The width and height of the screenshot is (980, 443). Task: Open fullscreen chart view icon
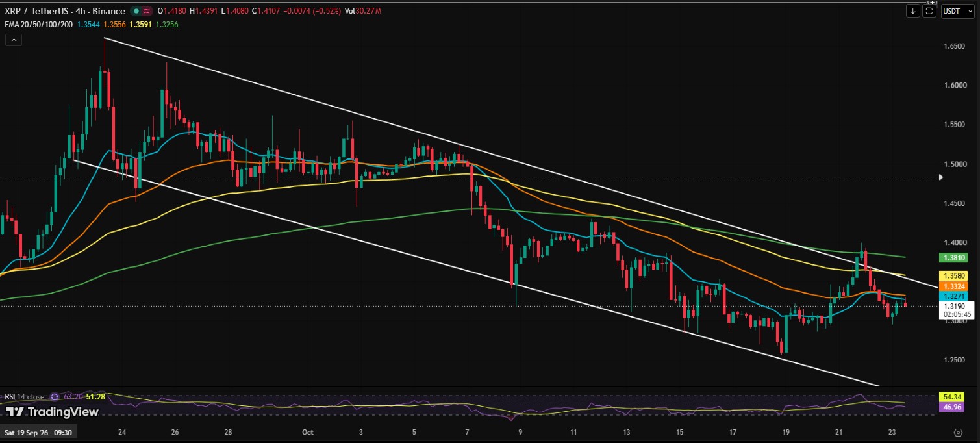pyautogui.click(x=929, y=11)
